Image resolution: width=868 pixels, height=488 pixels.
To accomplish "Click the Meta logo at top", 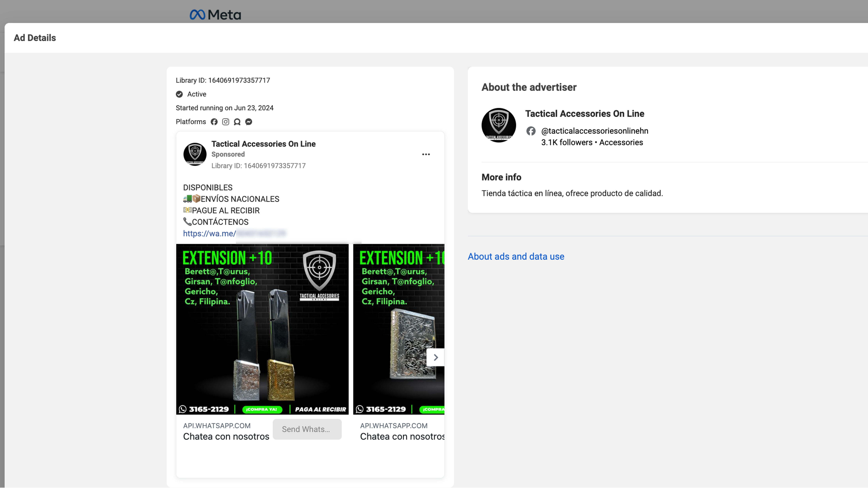I will click(215, 14).
